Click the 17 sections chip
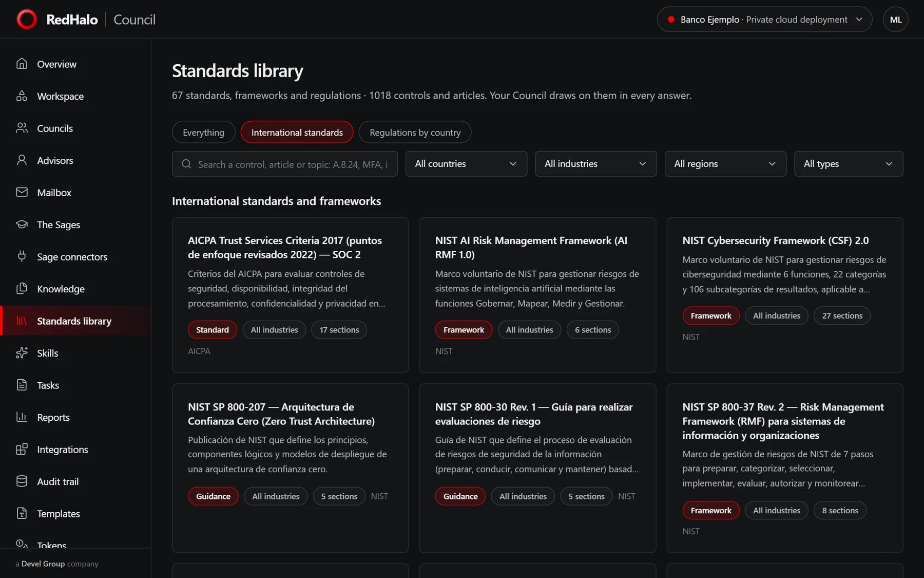 point(339,330)
